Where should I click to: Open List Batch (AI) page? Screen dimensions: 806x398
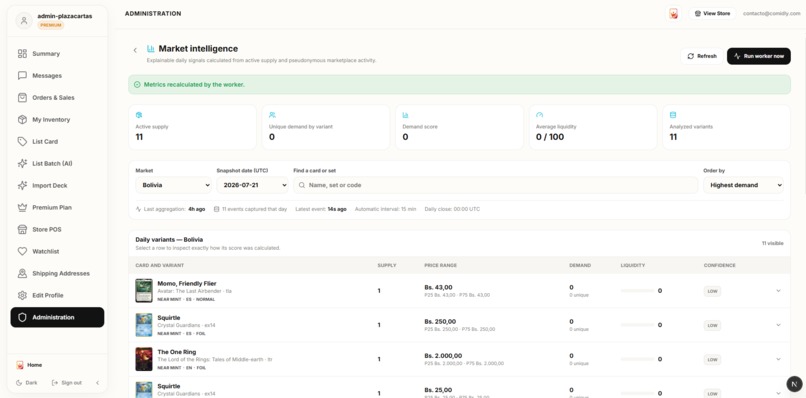click(x=57, y=164)
